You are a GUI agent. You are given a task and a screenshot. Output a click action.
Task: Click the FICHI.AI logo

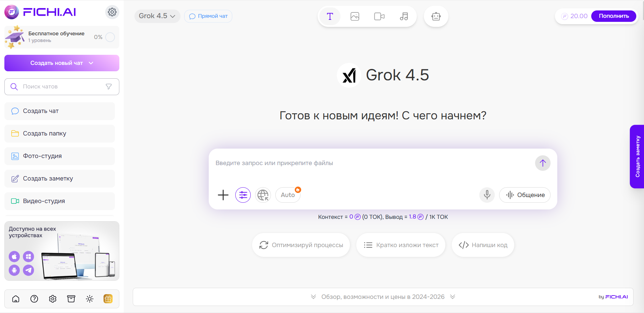[x=40, y=12]
